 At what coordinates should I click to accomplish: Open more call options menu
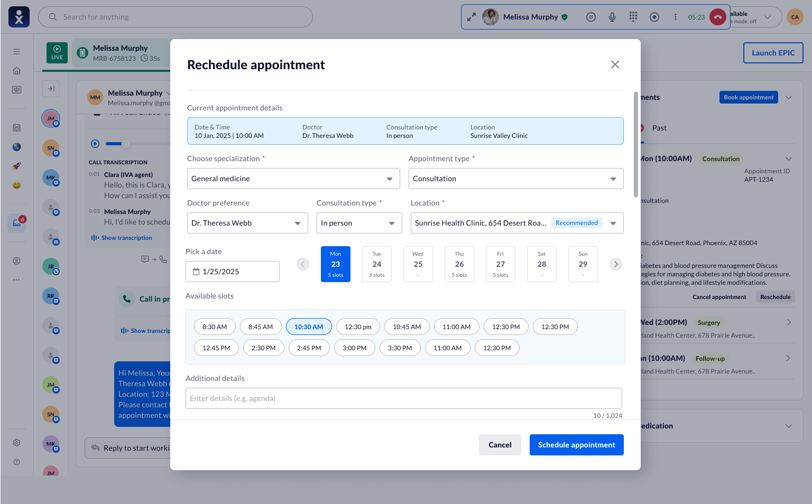(676, 17)
